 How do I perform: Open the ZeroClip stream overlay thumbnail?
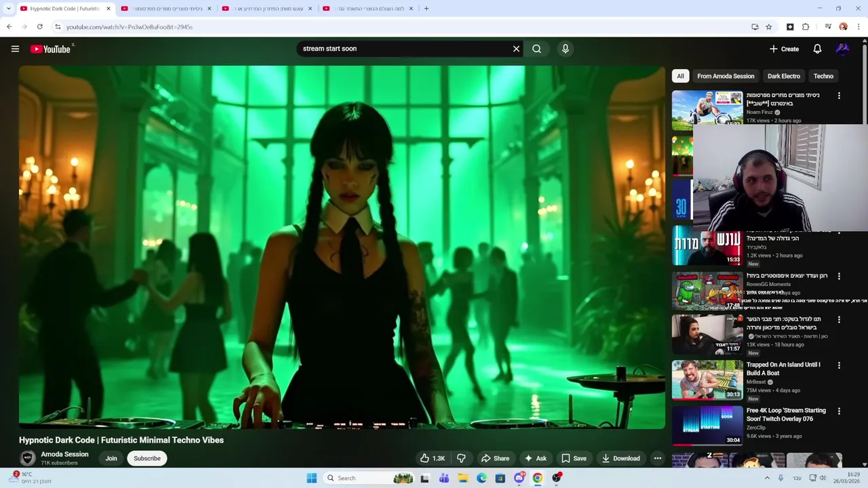[707, 426]
